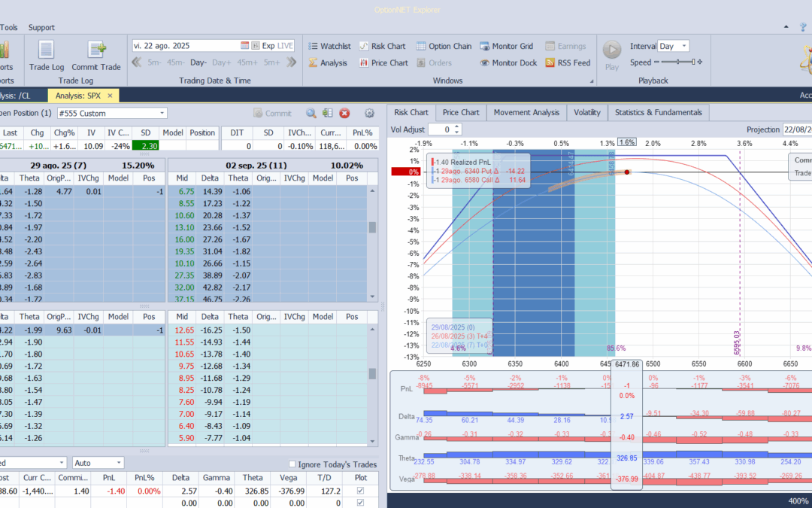Click the Day+ step forward button

click(x=222, y=62)
